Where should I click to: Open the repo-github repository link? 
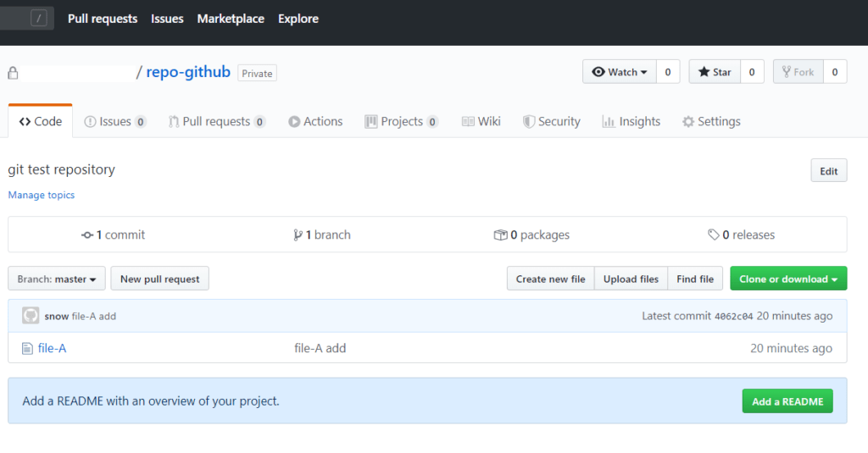pos(188,72)
